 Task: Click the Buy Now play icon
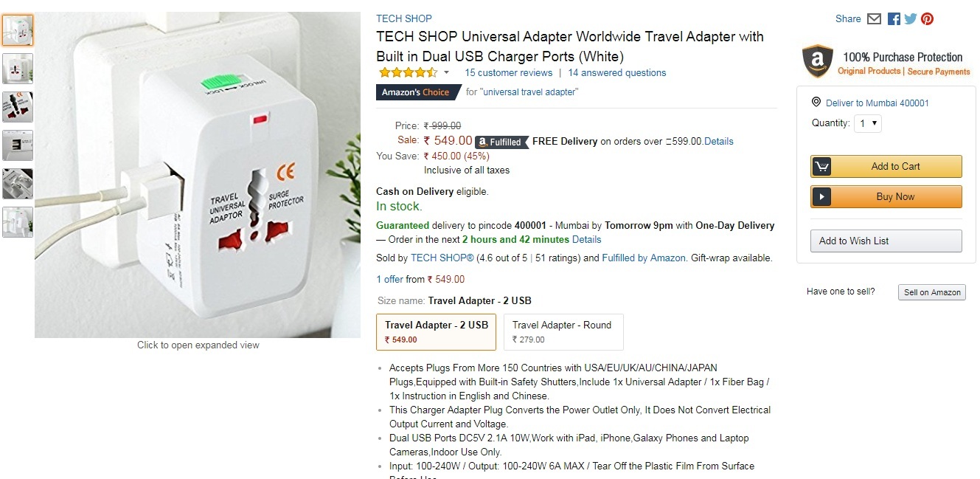click(822, 197)
